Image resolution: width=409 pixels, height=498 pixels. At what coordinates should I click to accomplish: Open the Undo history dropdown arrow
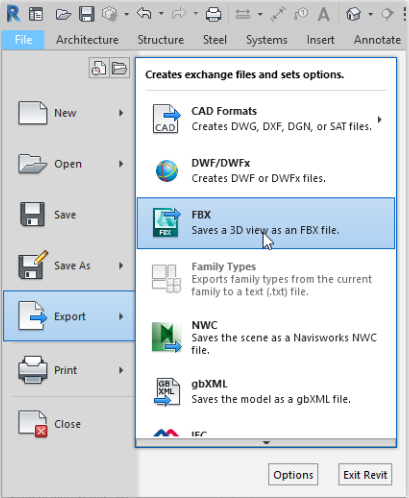161,14
